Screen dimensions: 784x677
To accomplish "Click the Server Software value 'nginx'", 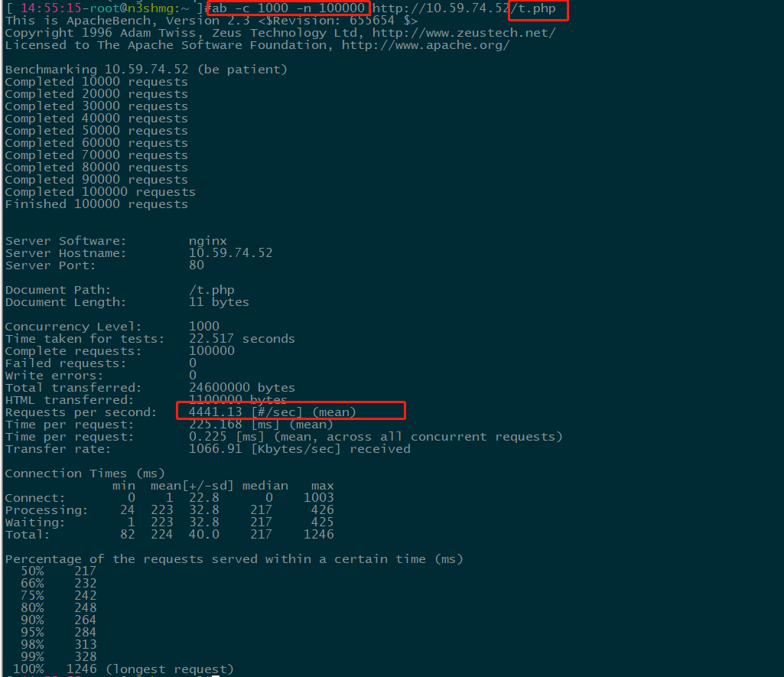I will click(208, 241).
